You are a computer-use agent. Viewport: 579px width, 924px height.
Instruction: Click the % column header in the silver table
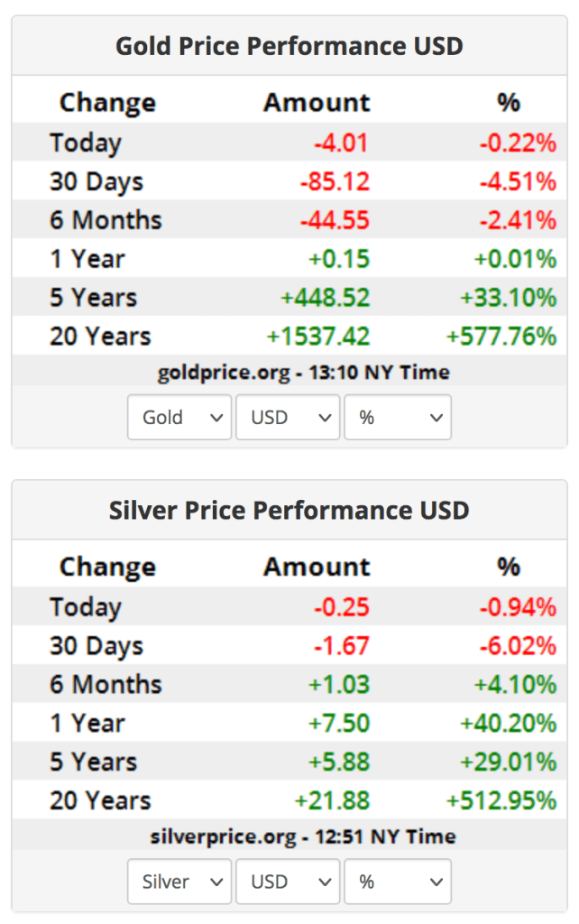[x=509, y=567]
